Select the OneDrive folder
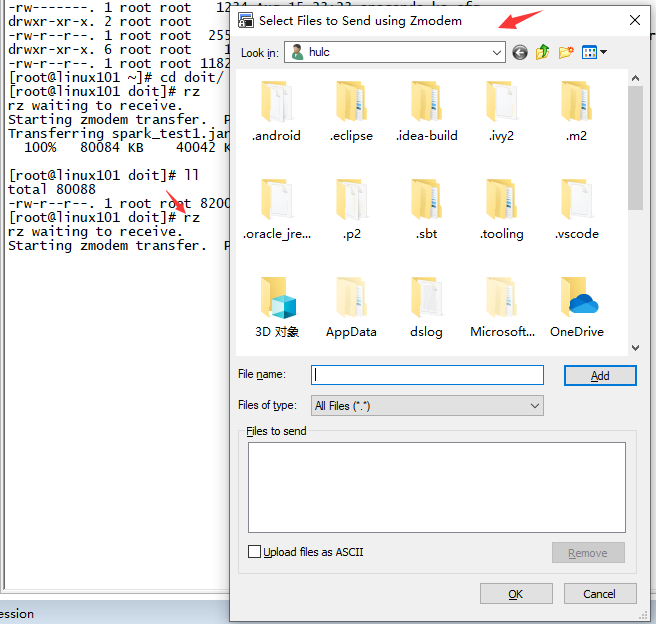The height and width of the screenshot is (624, 656). point(577,307)
